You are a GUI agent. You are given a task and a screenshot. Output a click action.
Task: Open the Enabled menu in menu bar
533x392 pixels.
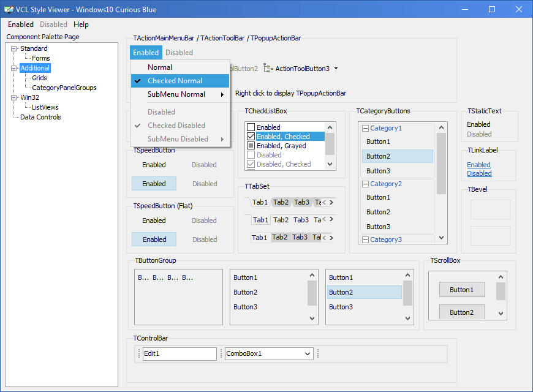click(21, 24)
